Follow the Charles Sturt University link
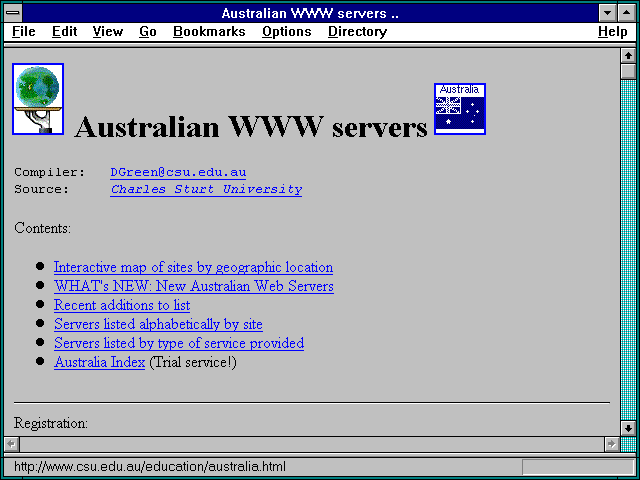The image size is (640, 480). click(x=206, y=189)
